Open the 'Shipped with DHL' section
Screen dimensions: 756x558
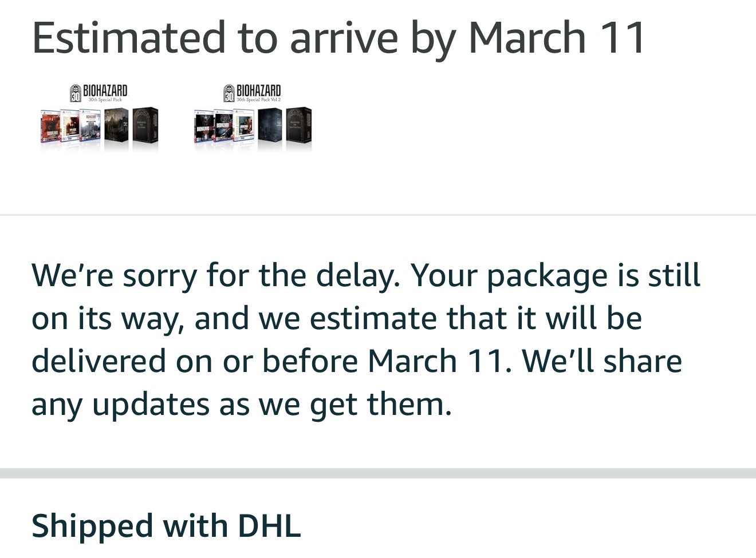tap(166, 525)
